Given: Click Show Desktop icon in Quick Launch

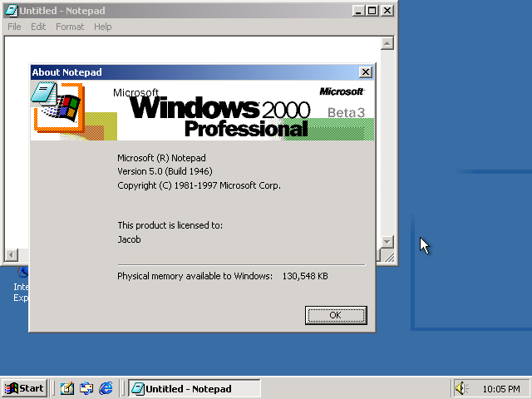Looking at the screenshot, I should 66,388.
